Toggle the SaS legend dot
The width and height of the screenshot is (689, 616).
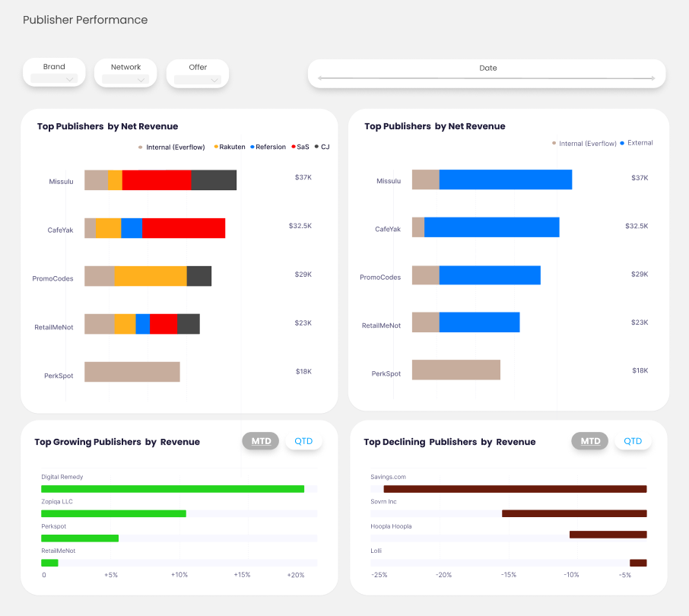294,147
